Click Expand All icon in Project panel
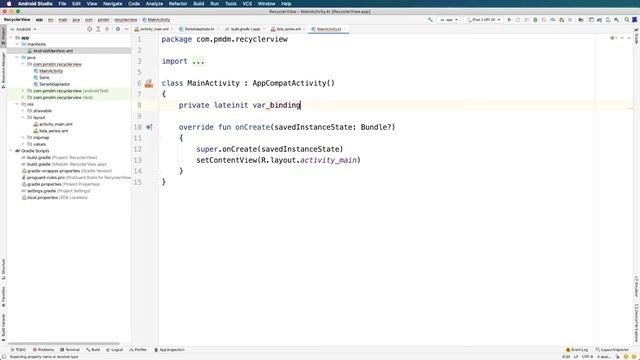 click(98, 29)
